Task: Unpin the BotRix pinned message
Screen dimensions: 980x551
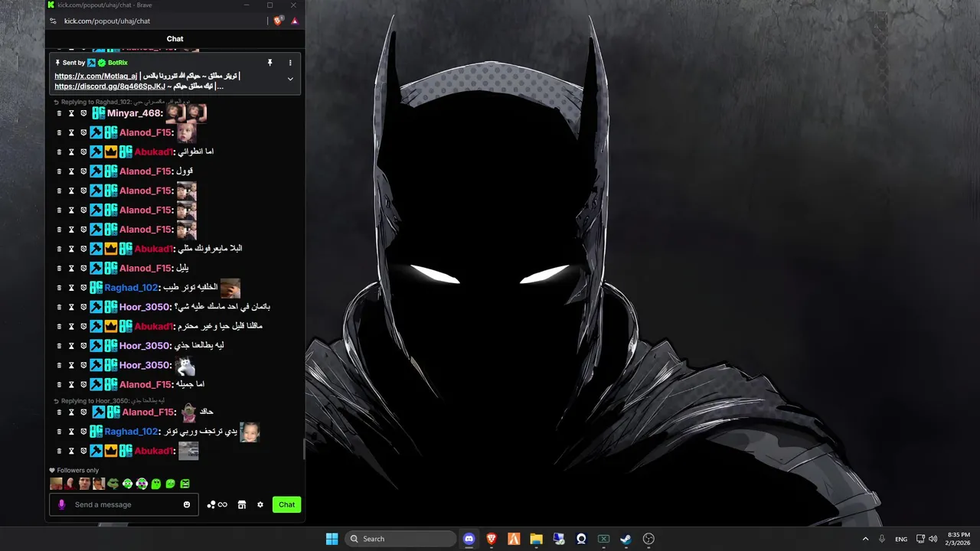Action: (269, 63)
